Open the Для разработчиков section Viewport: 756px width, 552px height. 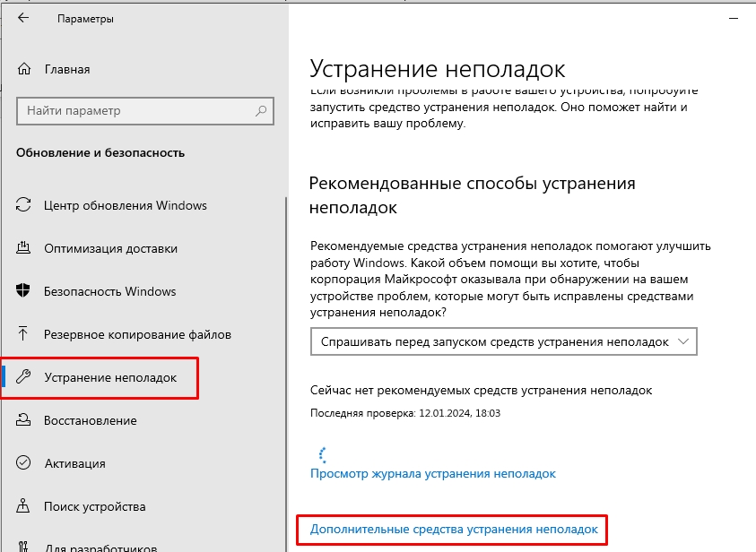click(x=100, y=547)
